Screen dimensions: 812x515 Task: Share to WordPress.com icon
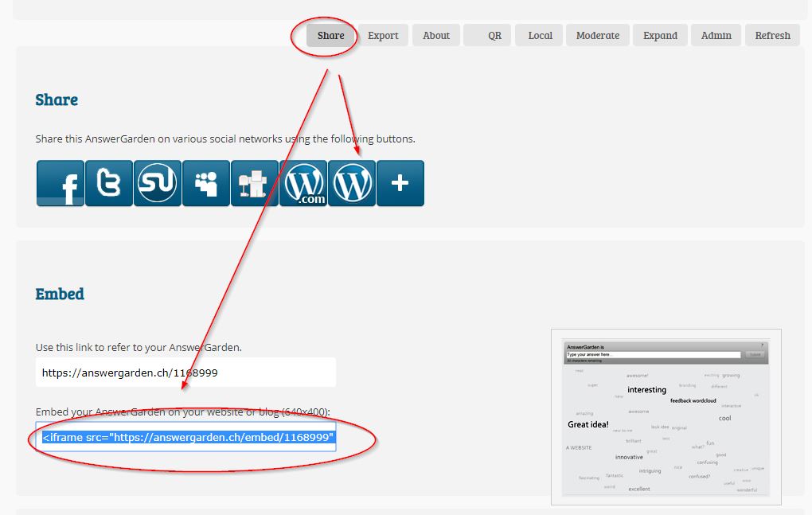click(303, 183)
